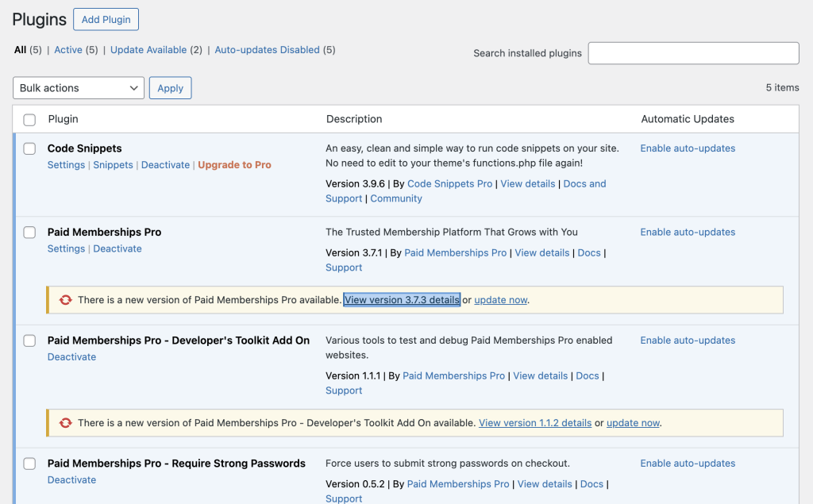Open Paid Memberships Pro Settings
Image resolution: width=813 pixels, height=504 pixels.
(66, 249)
